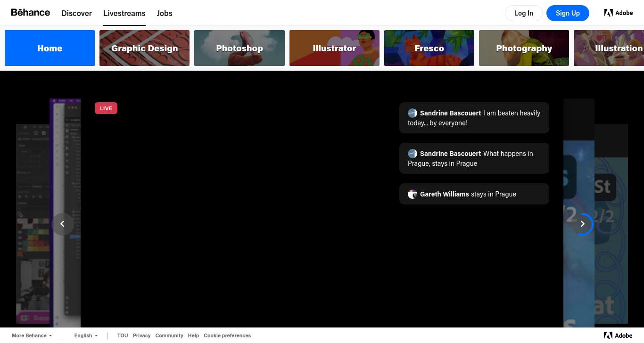Click the name Gareth Williams
This screenshot has height=343, width=644.
[x=445, y=194]
